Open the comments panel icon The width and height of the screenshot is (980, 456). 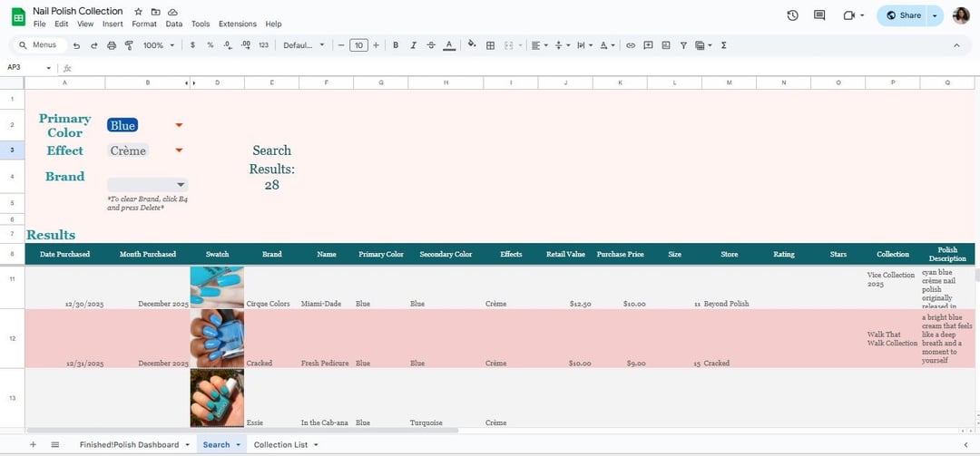[819, 15]
